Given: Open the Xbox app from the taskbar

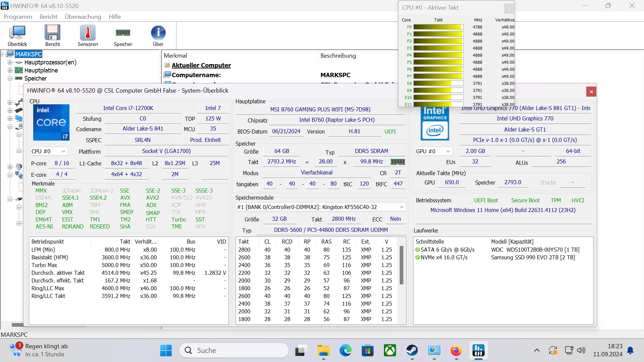Looking at the screenshot, I should coord(390,351).
